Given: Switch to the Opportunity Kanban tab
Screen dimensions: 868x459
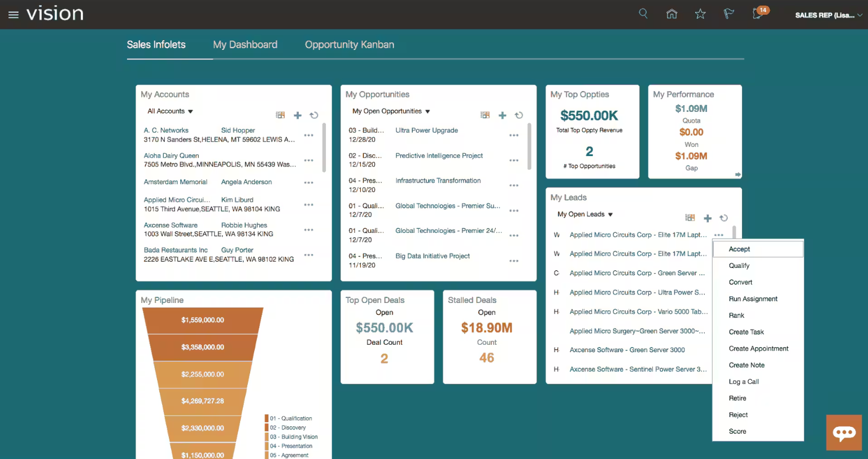Looking at the screenshot, I should tap(350, 45).
